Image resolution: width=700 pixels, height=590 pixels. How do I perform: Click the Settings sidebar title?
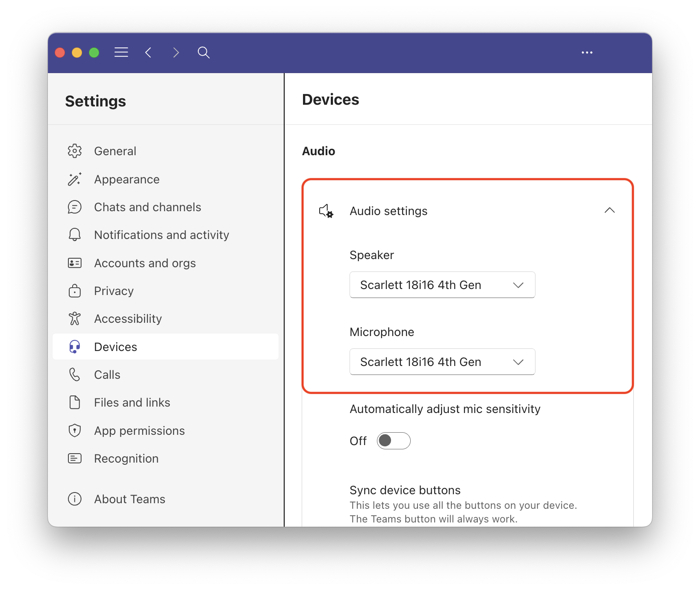tap(95, 101)
